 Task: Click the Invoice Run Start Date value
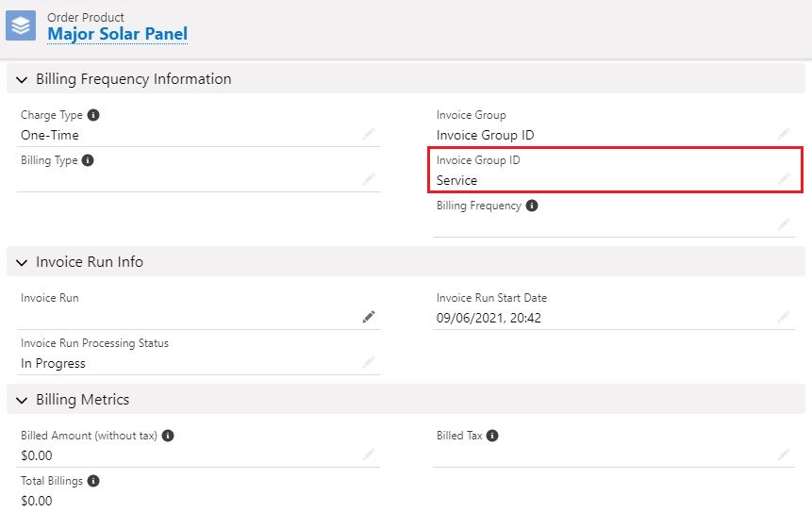[x=489, y=318]
